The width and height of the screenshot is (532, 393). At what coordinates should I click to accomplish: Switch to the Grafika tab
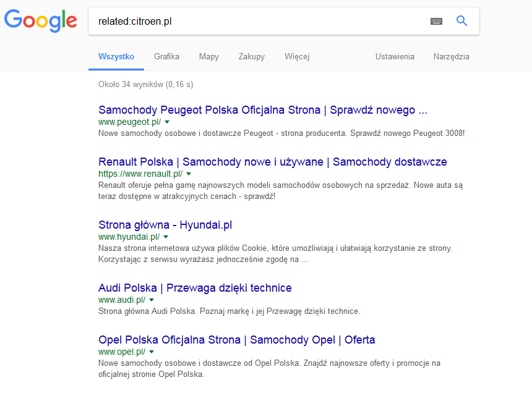166,57
